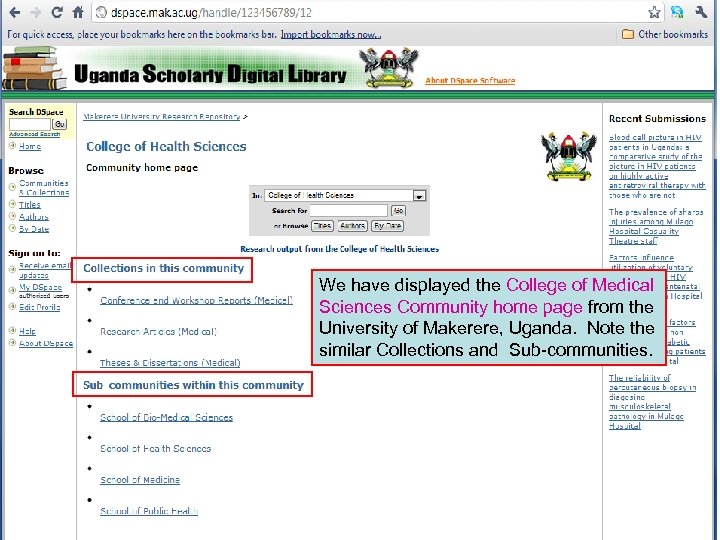720x540 pixels.
Task: Open Research Articles (Medical) collection
Action: click(x=158, y=332)
